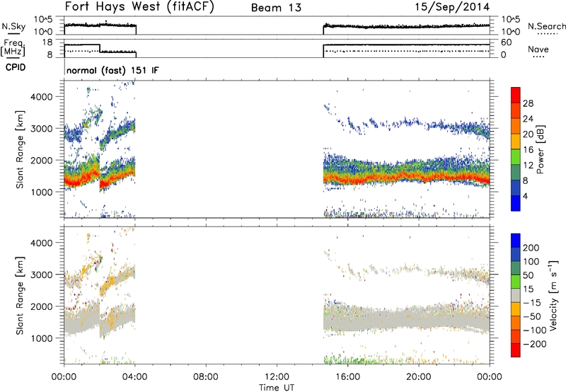The height and width of the screenshot is (392, 566).
Task: Pick the blue bottom segment of Power colorbar
Action: click(516, 203)
